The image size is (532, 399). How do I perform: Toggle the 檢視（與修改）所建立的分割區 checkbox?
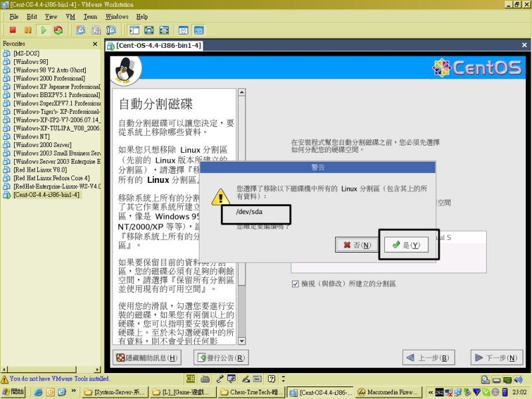(x=295, y=284)
